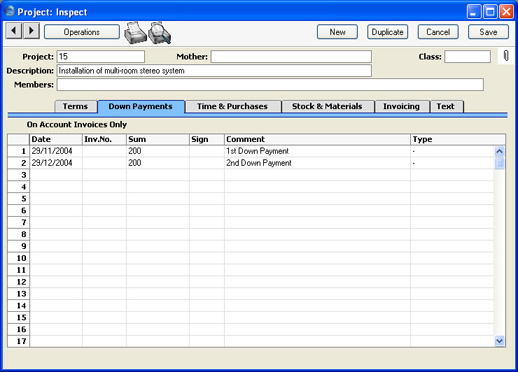Click the Sign cell in row 2

point(207,163)
